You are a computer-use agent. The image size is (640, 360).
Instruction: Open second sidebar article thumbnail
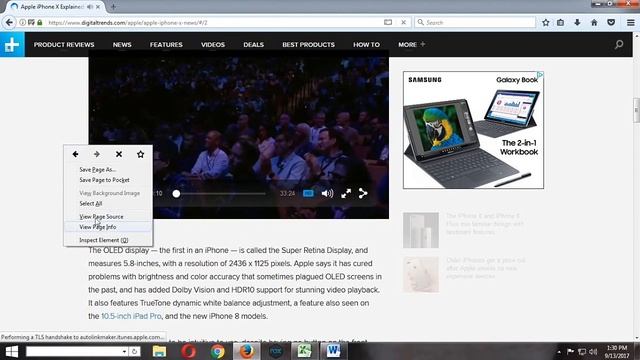(x=421, y=274)
